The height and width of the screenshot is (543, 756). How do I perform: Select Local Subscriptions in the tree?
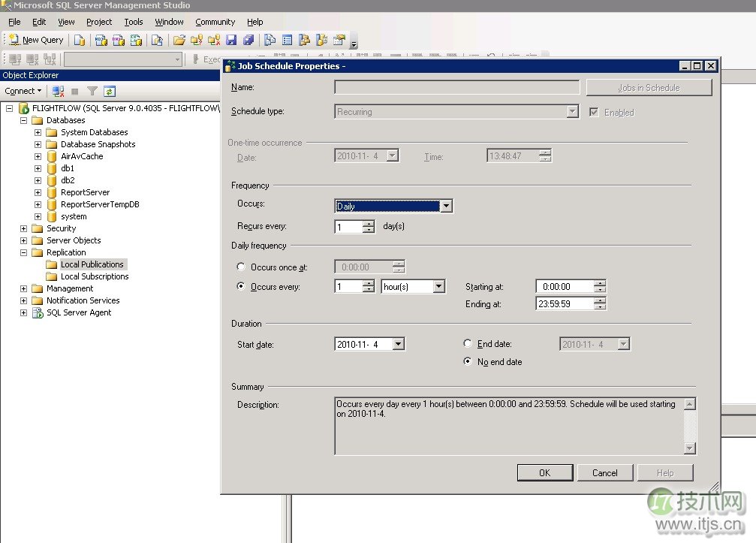(x=95, y=276)
